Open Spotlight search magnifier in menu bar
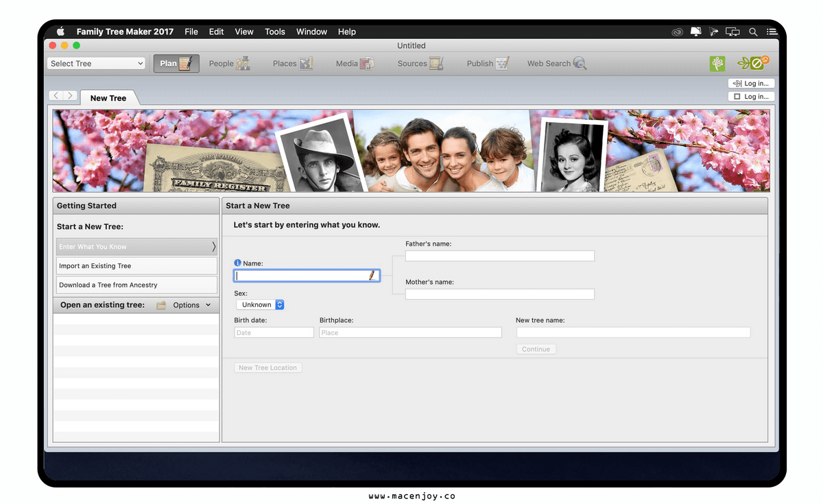Viewport: 823px width, 504px height. (753, 32)
